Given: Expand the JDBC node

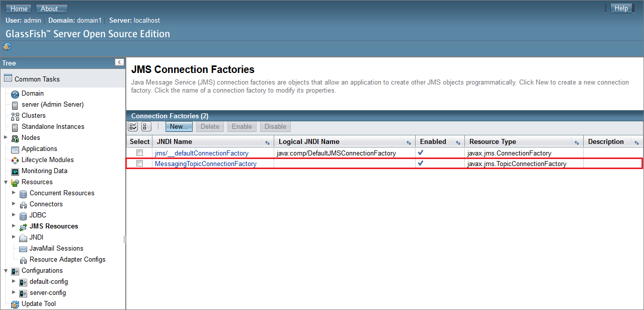Looking at the screenshot, I should (14, 215).
